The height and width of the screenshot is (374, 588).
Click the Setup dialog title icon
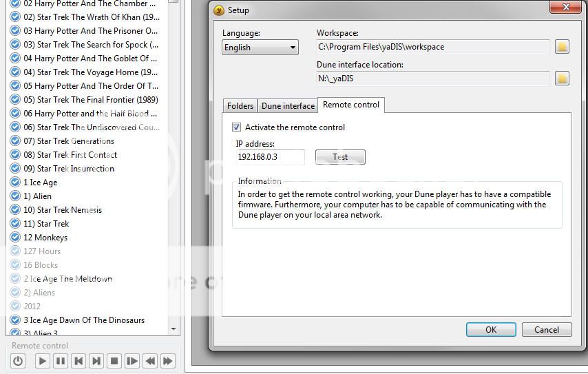pyautogui.click(x=219, y=10)
